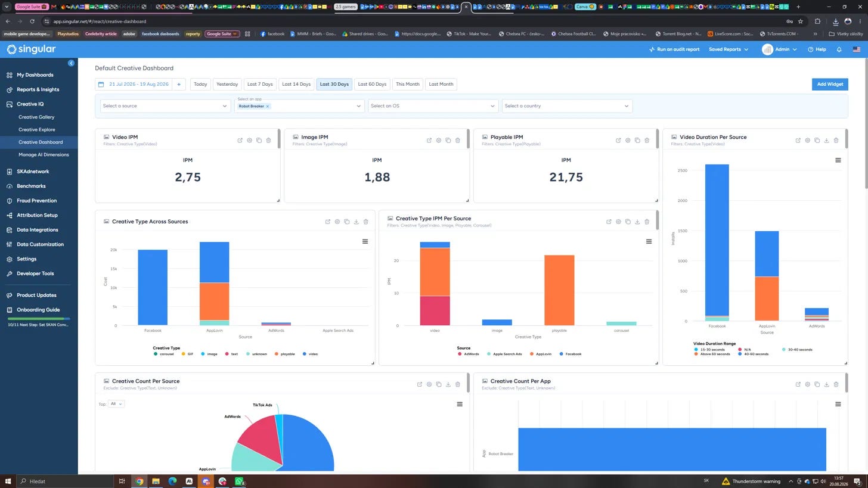Toggle 40-60 seconds in Video Duration legend
The width and height of the screenshot is (868, 488).
[753, 354]
